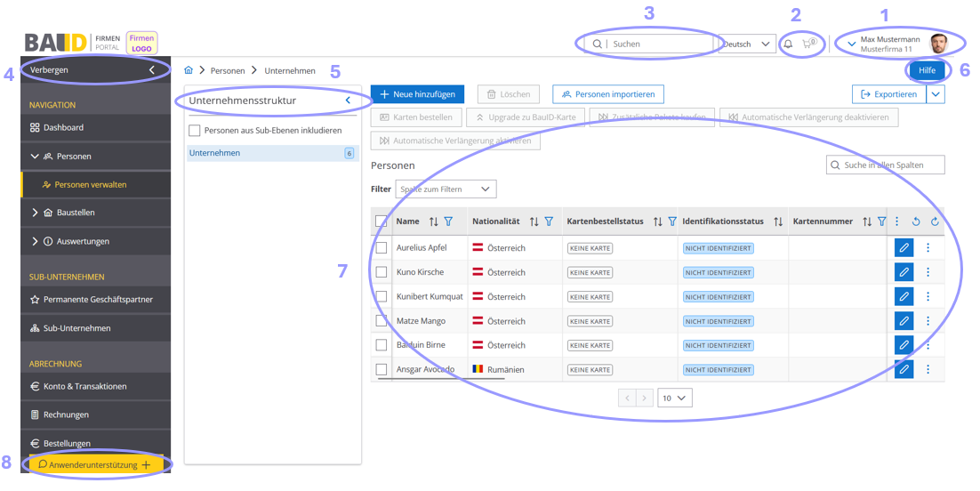This screenshot has width=980, height=491.
Task: Click the Name column filter icon
Action: 448,221
